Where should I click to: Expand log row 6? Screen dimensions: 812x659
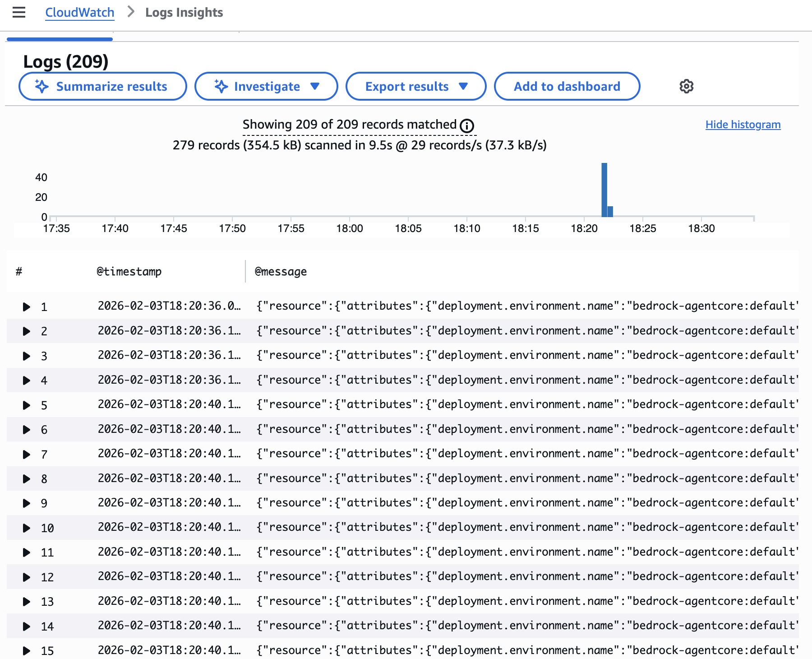tap(27, 430)
